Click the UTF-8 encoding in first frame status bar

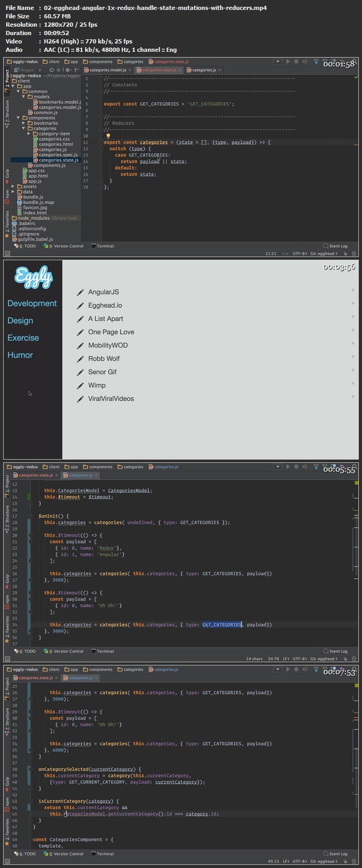[299, 253]
